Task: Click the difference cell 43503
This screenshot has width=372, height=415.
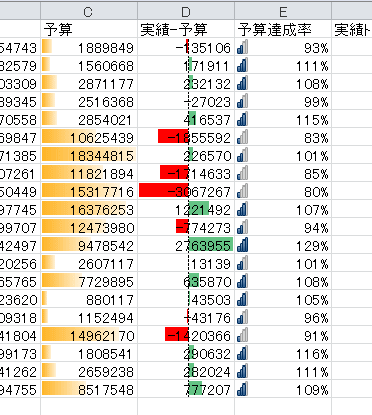Action: click(186, 299)
